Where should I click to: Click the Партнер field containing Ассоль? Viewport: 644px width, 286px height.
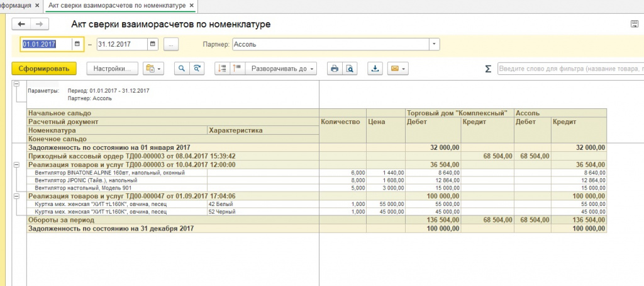pyautogui.click(x=331, y=44)
